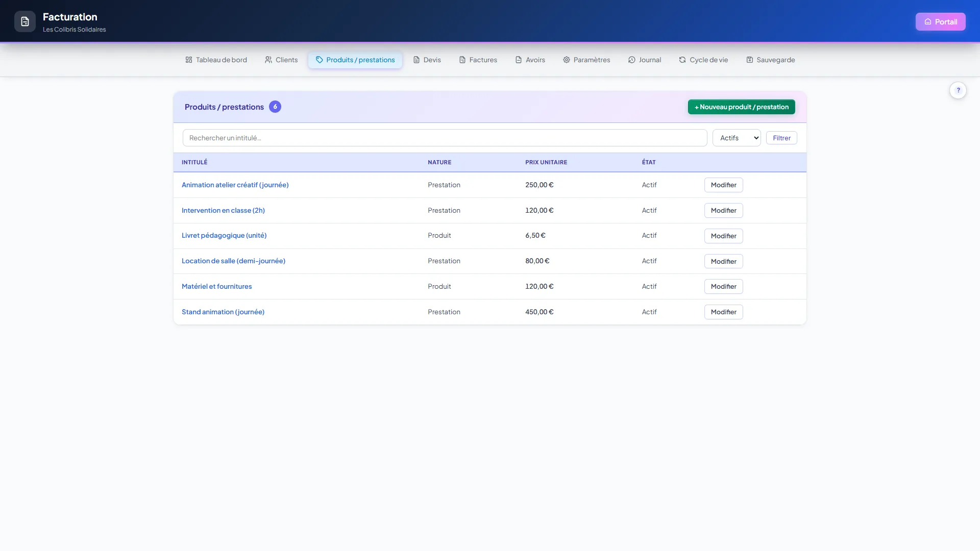
Task: Click the Filtrer button
Action: [781, 138]
